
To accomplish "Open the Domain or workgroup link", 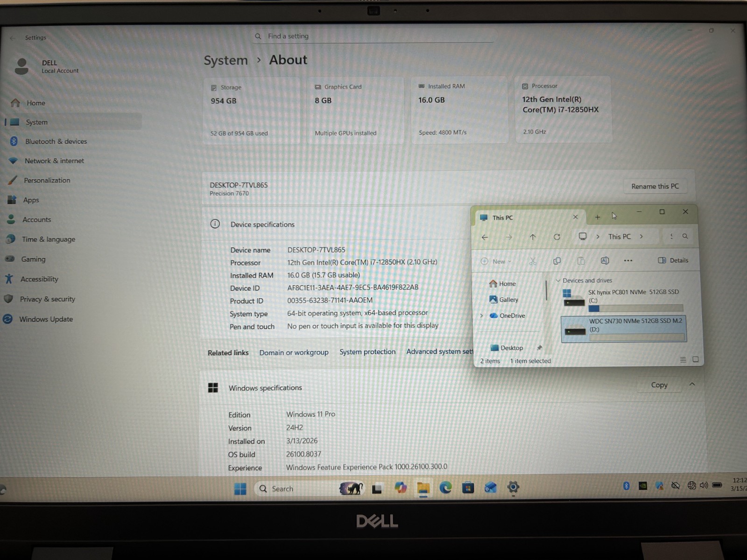I will coord(294,352).
